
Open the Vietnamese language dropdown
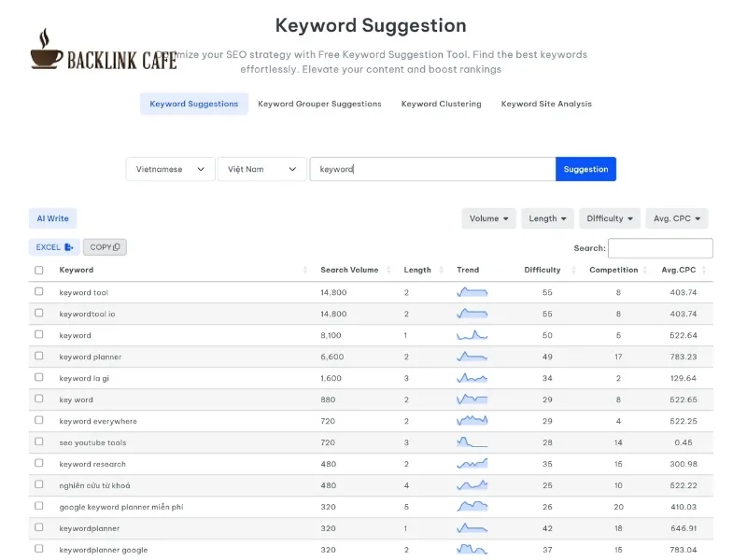coord(170,169)
